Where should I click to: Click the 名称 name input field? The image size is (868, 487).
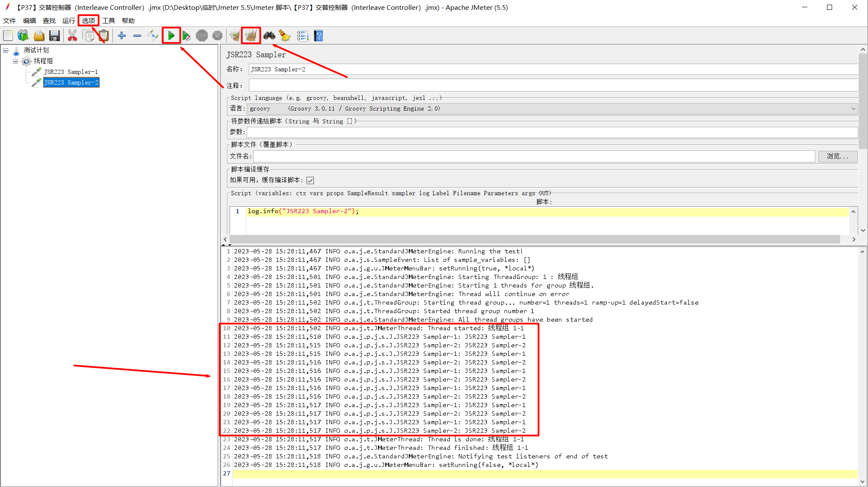click(553, 69)
